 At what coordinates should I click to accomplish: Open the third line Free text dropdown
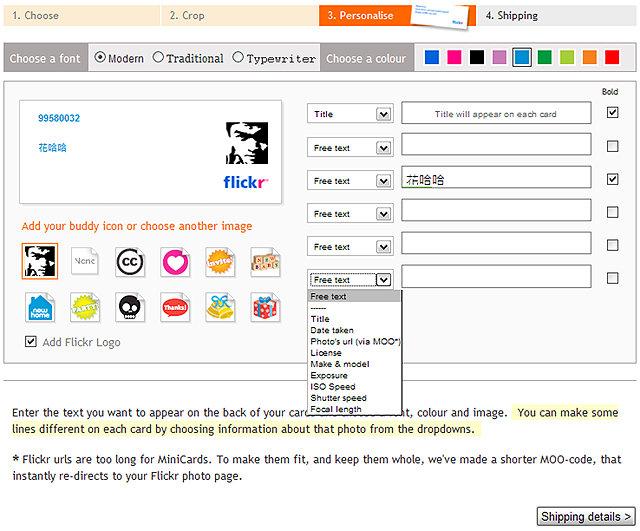350,180
